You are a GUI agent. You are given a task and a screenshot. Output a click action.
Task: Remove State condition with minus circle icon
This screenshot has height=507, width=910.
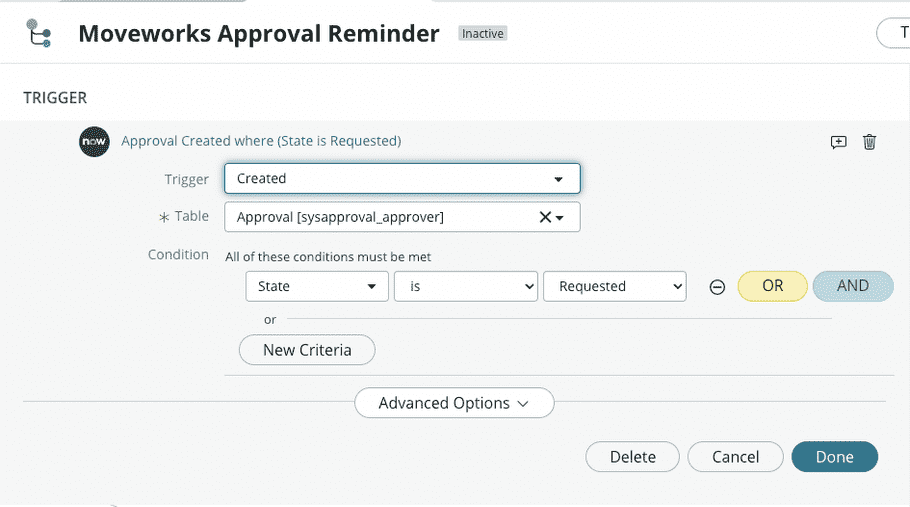pos(717,287)
